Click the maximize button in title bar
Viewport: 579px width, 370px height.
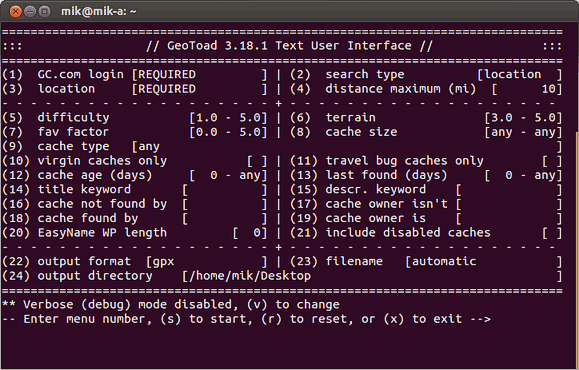44,11
